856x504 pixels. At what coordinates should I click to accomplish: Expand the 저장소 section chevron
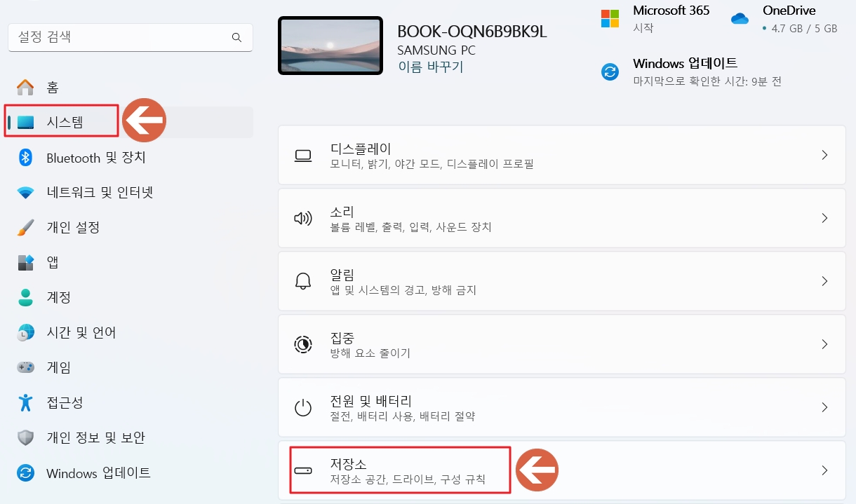pyautogui.click(x=824, y=470)
